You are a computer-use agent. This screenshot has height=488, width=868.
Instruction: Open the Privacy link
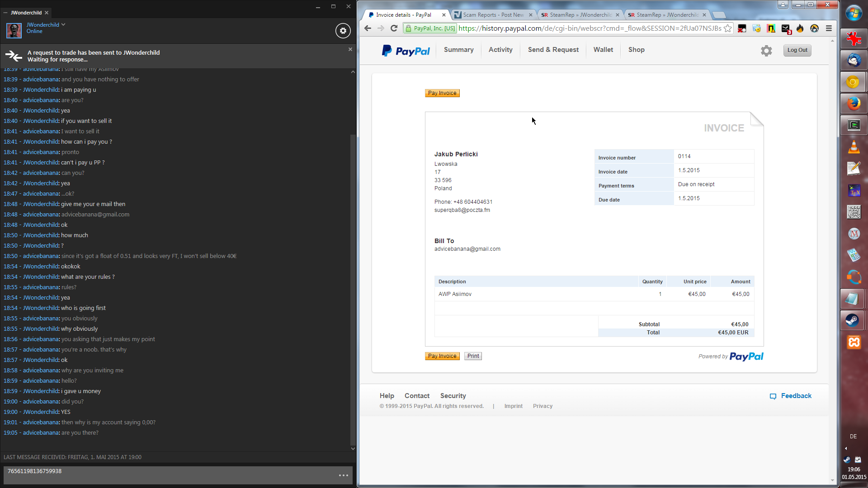coord(542,406)
